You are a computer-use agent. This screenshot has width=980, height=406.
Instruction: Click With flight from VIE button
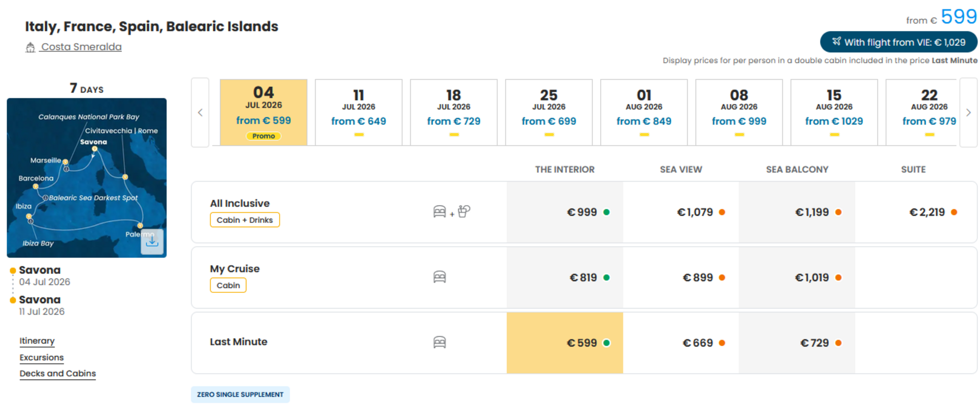899,42
